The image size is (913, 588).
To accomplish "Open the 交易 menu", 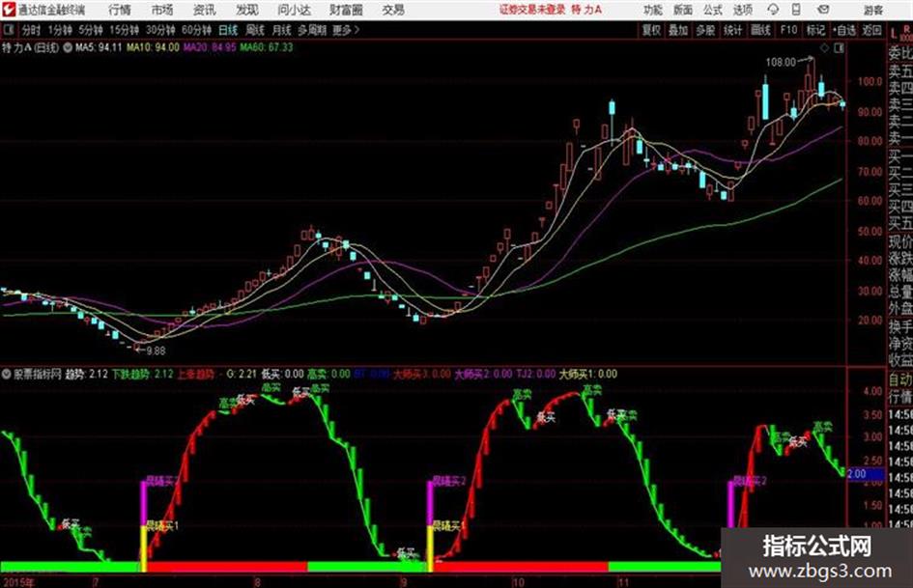I will pos(393,10).
